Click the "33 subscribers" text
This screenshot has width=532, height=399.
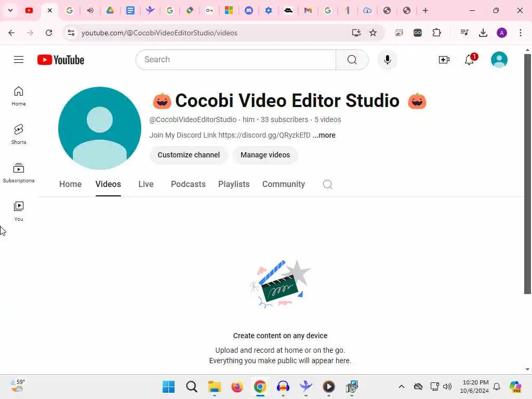(284, 120)
